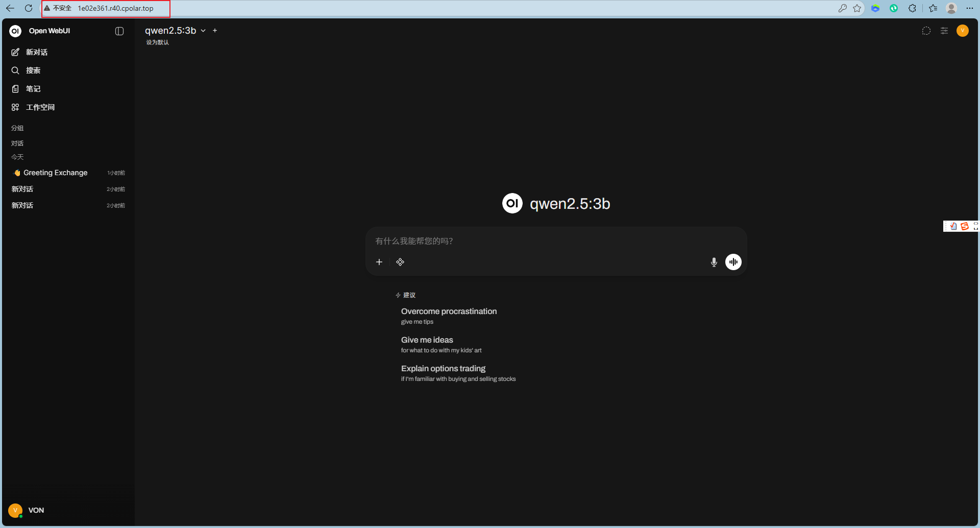Image resolution: width=980 pixels, height=528 pixels.
Task: Click the Open WebUI logo icon
Action: point(15,31)
